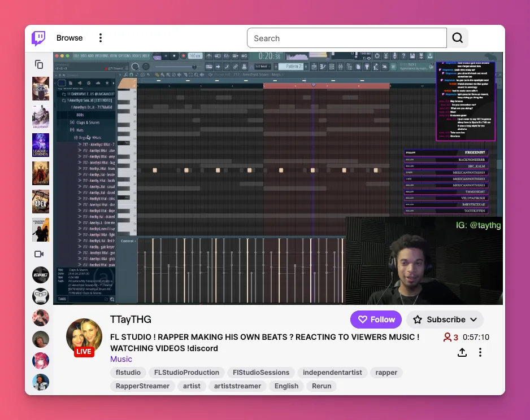Screen dimensions: 530x420
Task: Click the share upload icon
Action: tap(462, 352)
